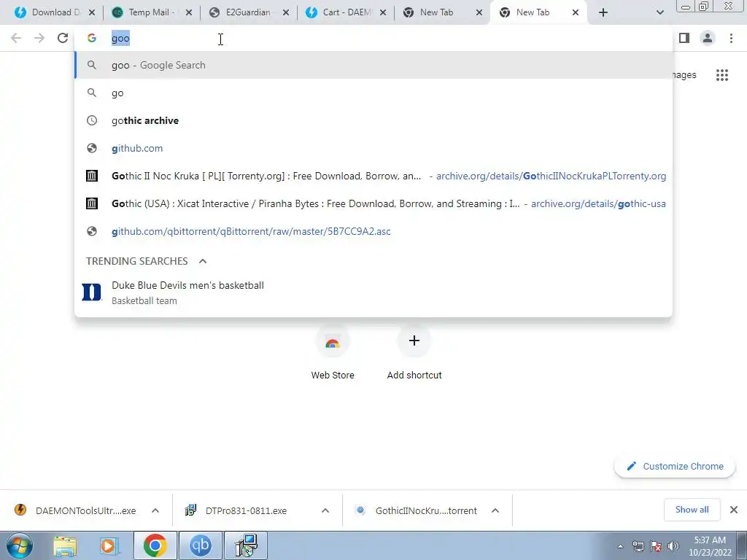Open the Google apps grid icon
Viewport: 747px width, 560px height.
pos(722,75)
